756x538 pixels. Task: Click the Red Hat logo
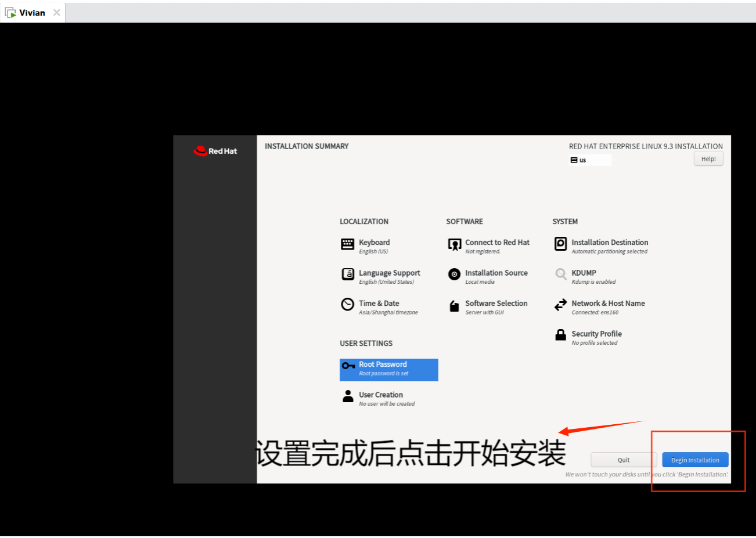click(215, 151)
